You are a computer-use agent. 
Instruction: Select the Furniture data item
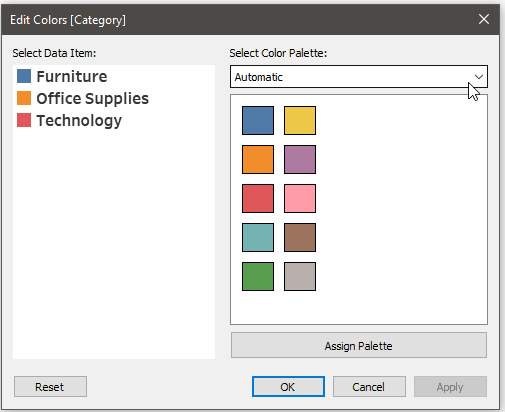(x=62, y=76)
